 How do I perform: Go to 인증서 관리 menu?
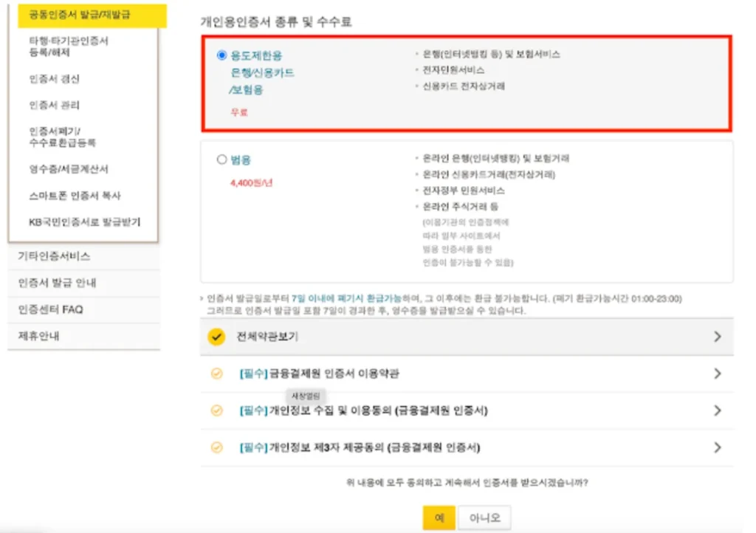(x=54, y=105)
